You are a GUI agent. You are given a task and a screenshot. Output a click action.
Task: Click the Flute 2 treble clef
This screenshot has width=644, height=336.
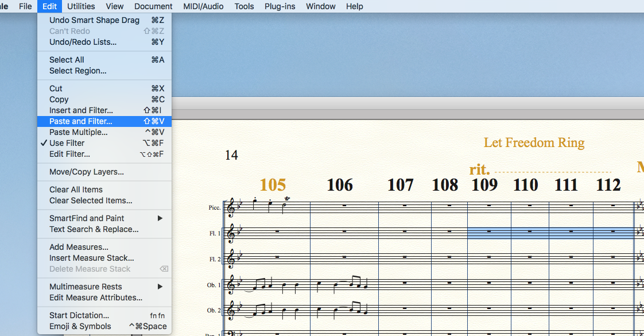(x=231, y=259)
